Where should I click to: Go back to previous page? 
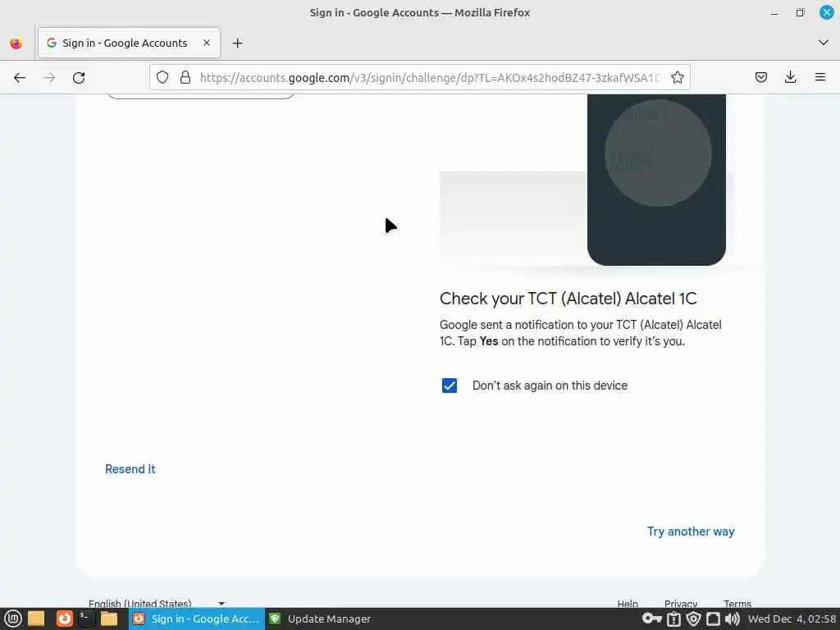pyautogui.click(x=20, y=78)
